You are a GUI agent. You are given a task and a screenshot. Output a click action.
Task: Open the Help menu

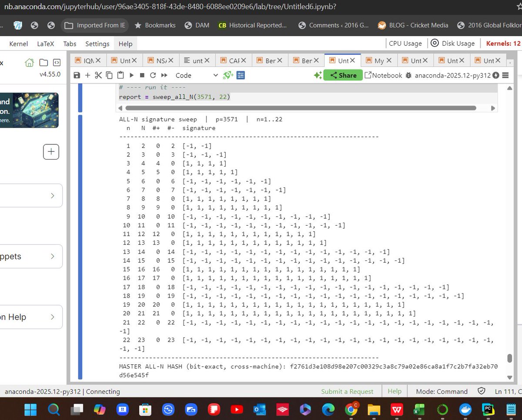(x=125, y=43)
